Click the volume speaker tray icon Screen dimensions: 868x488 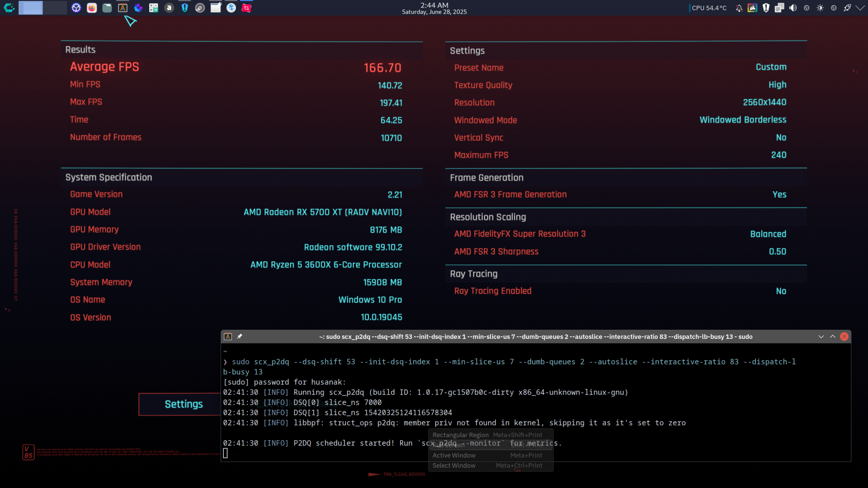(x=793, y=8)
